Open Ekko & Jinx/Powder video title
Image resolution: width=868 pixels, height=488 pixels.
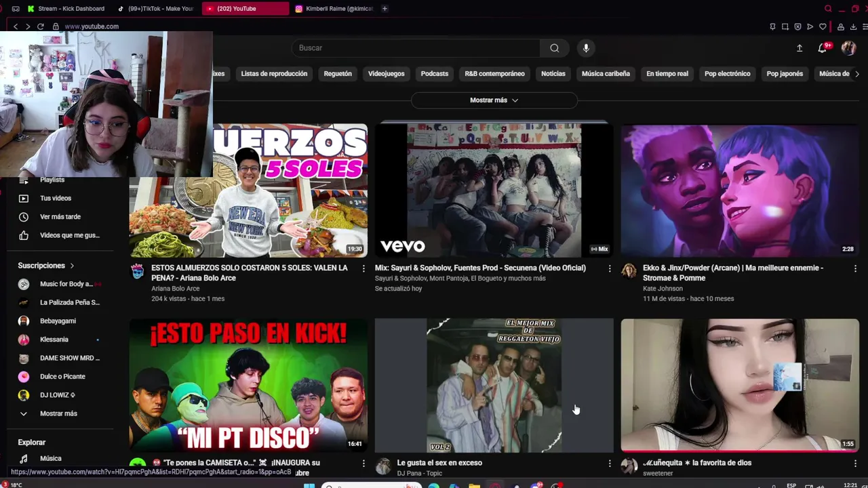pyautogui.click(x=732, y=273)
